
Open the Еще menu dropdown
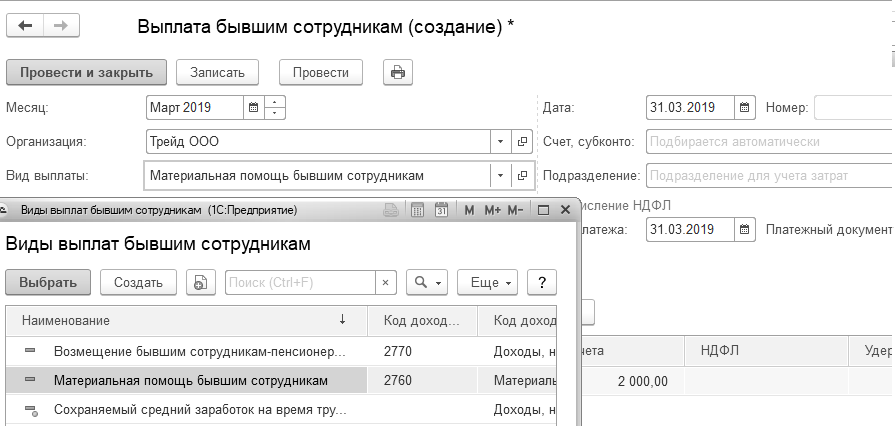487,282
